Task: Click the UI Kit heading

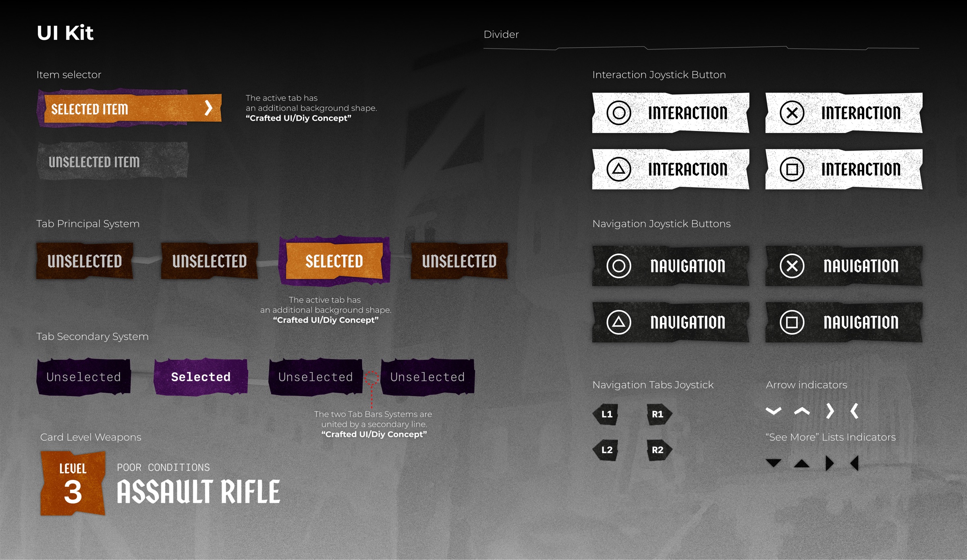Action: (x=65, y=33)
